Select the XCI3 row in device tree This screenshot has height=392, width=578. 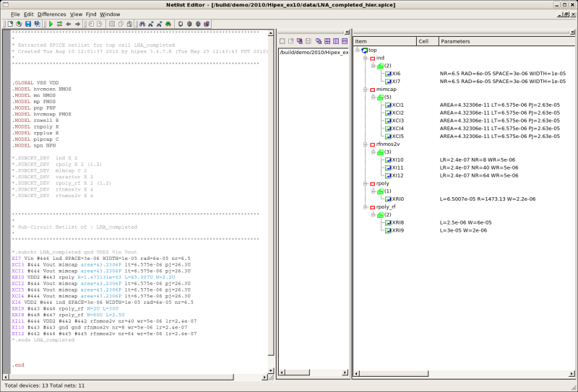(x=398, y=121)
